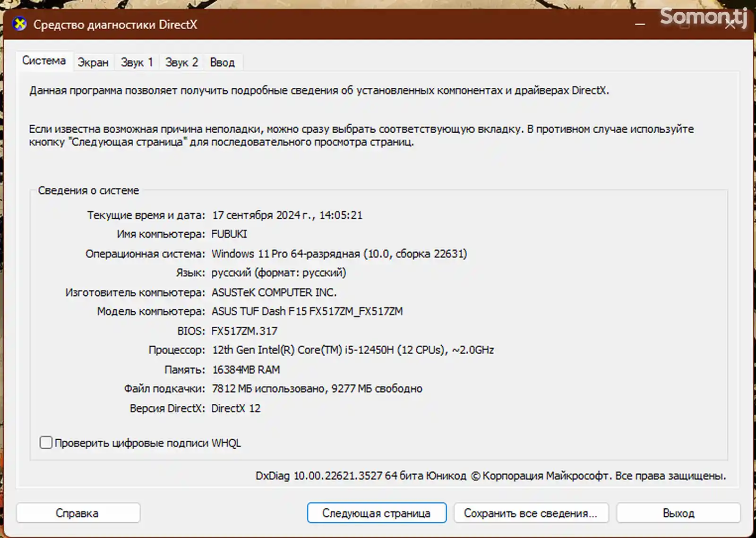This screenshot has height=538, width=756.
Task: Click the window title Средство диагностики DirectX
Action: pos(115,25)
